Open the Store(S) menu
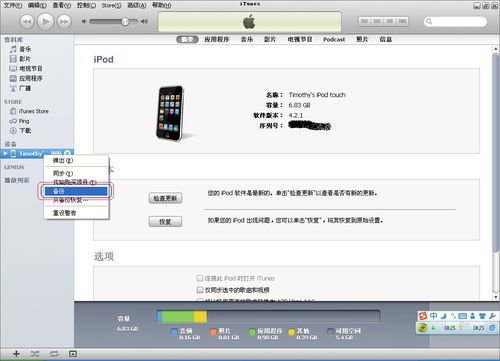The width and height of the screenshot is (500, 361). [111, 5]
